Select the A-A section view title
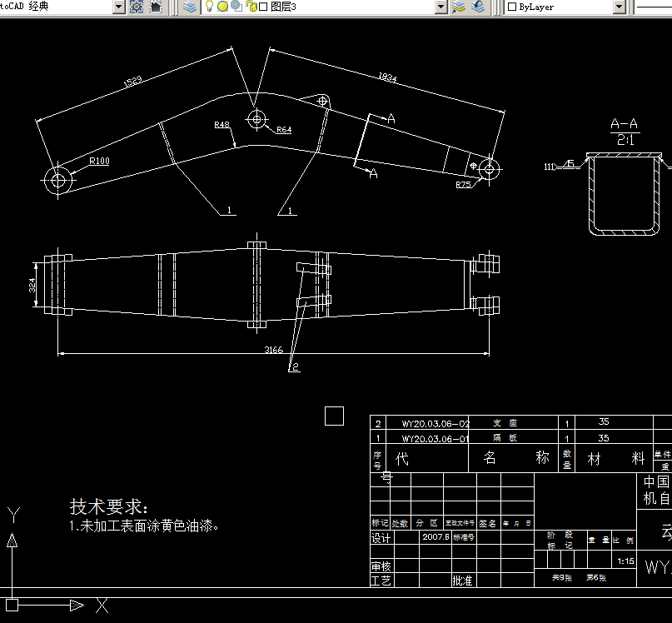This screenshot has width=672, height=623. click(x=624, y=124)
